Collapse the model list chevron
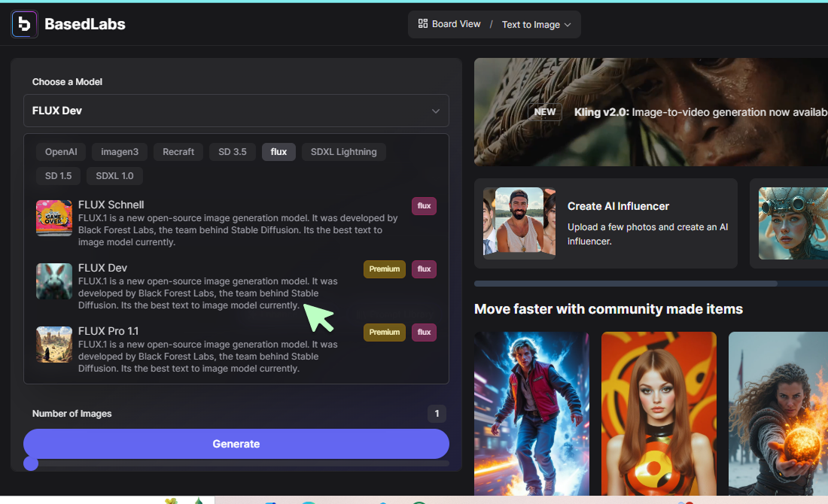Screen dimensions: 828x504 436,111
